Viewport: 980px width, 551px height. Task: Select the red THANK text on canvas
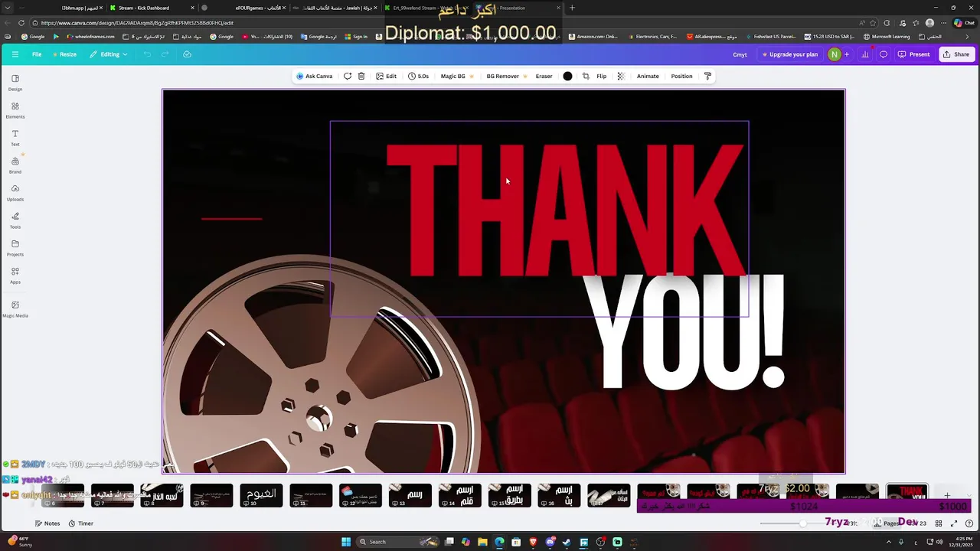565,210
